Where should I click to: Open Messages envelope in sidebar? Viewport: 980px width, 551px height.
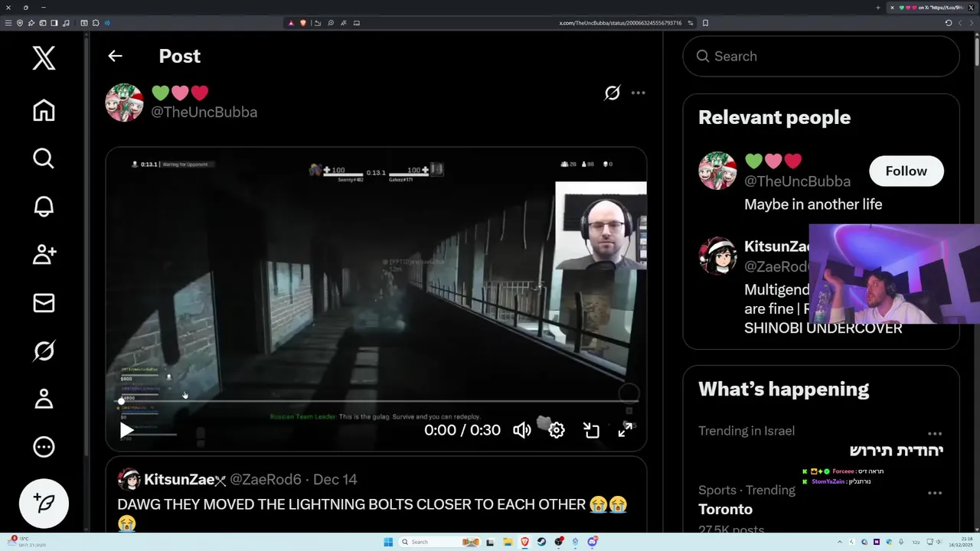coord(44,303)
